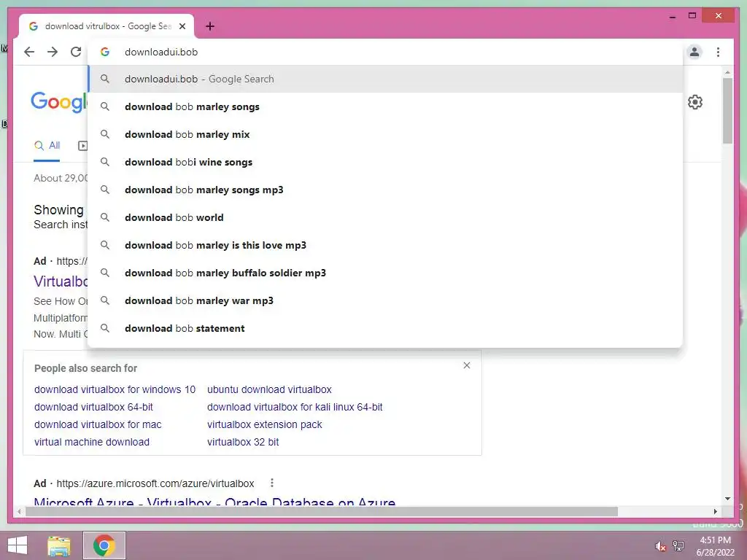This screenshot has height=560, width=747.
Task: Open the three-dot options beside Azure ad
Action: (x=272, y=483)
